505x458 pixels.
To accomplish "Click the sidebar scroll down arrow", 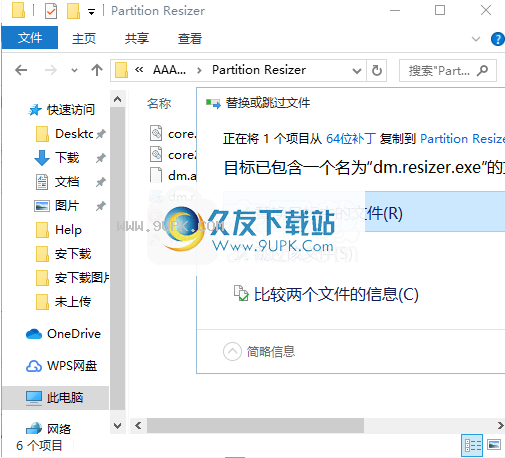I will [x=117, y=426].
